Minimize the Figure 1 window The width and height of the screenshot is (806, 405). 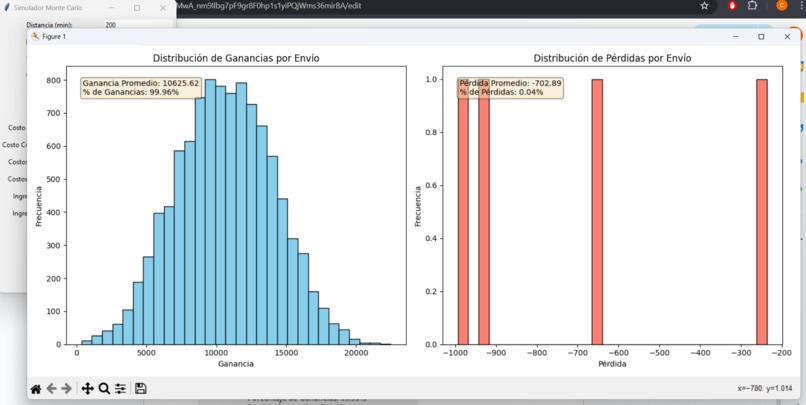736,36
